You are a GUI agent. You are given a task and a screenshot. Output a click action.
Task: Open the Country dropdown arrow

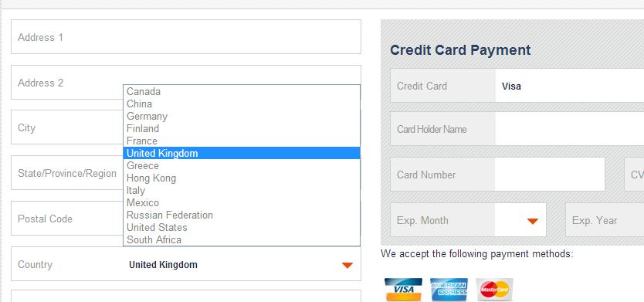click(x=347, y=265)
